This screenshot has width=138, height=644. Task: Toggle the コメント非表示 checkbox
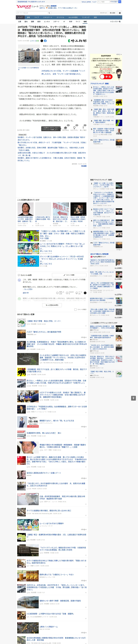75,310
